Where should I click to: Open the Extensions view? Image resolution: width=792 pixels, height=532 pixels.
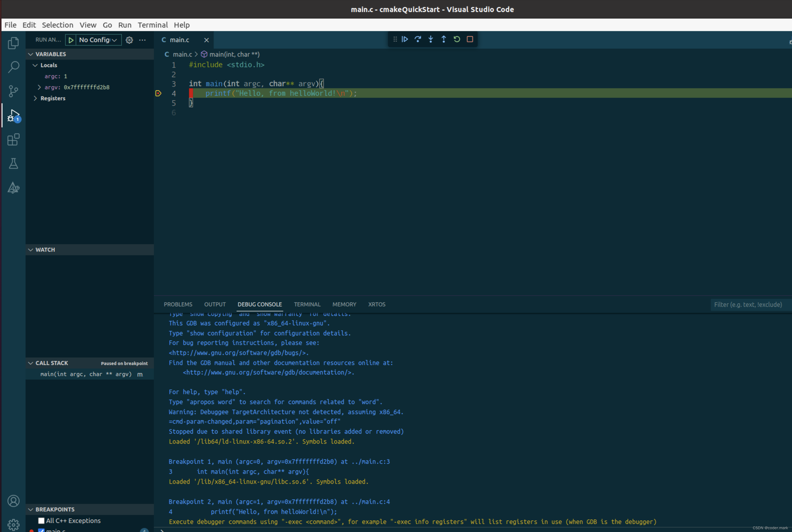pyautogui.click(x=13, y=139)
